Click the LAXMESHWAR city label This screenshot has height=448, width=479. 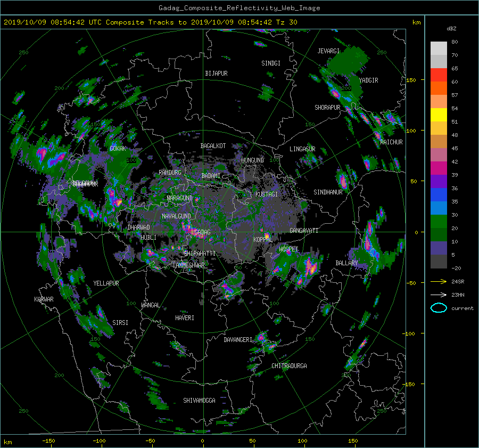(x=188, y=265)
